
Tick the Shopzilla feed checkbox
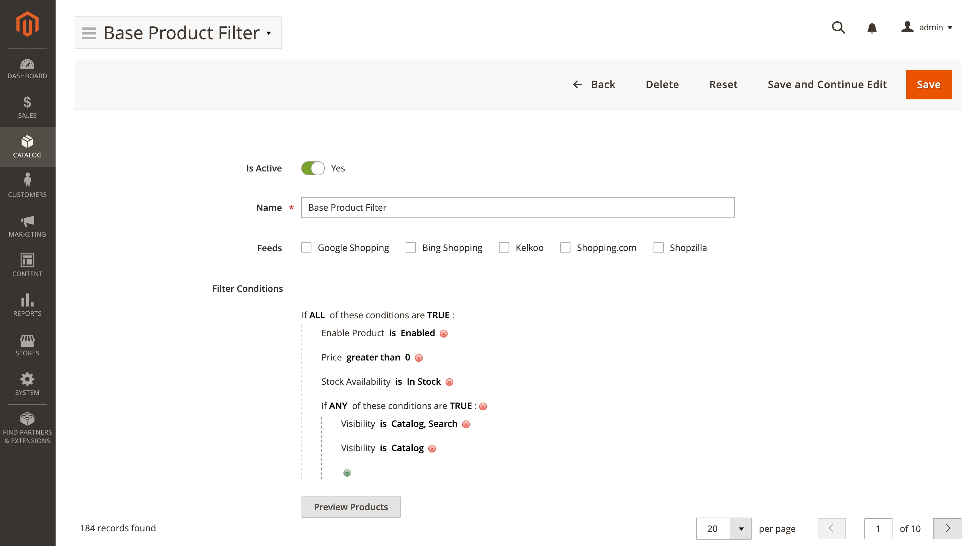click(658, 247)
